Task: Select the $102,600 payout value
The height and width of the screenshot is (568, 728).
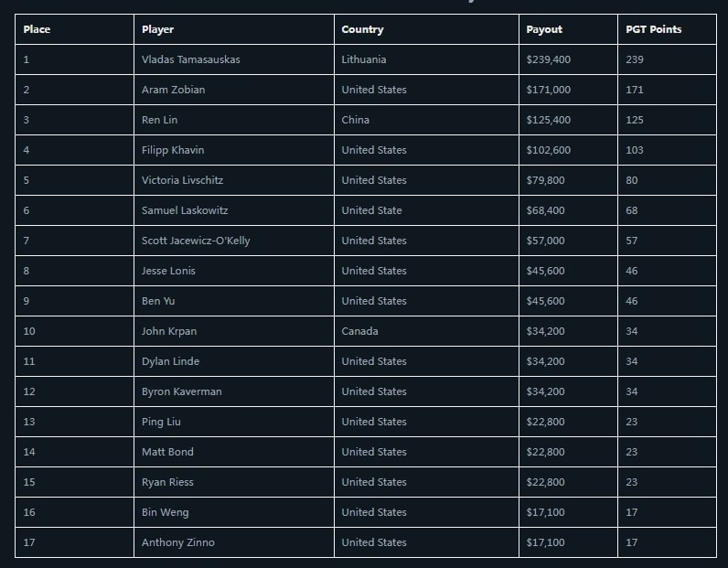Action: pos(549,150)
